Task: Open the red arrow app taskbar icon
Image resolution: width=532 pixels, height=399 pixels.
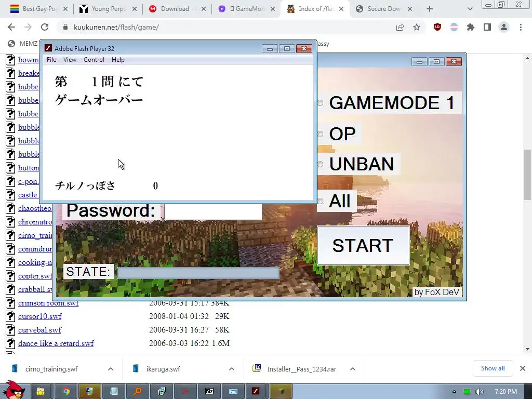Action: click(185, 392)
